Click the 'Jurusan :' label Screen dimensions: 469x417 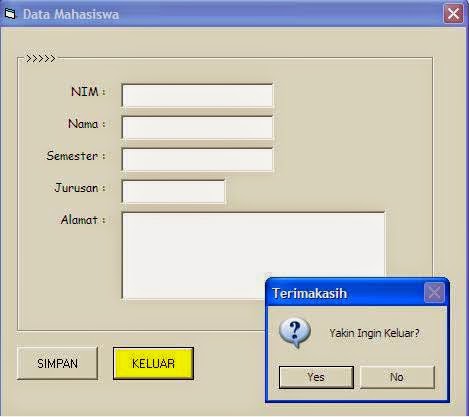click(x=80, y=188)
